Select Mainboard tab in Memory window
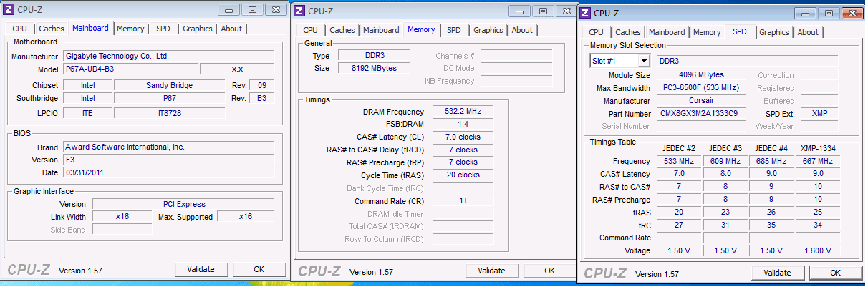 (381, 30)
